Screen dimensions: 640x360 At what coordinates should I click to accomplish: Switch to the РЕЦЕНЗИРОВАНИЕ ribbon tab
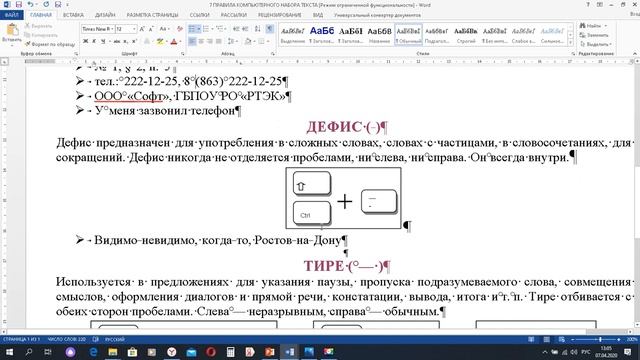280,15
